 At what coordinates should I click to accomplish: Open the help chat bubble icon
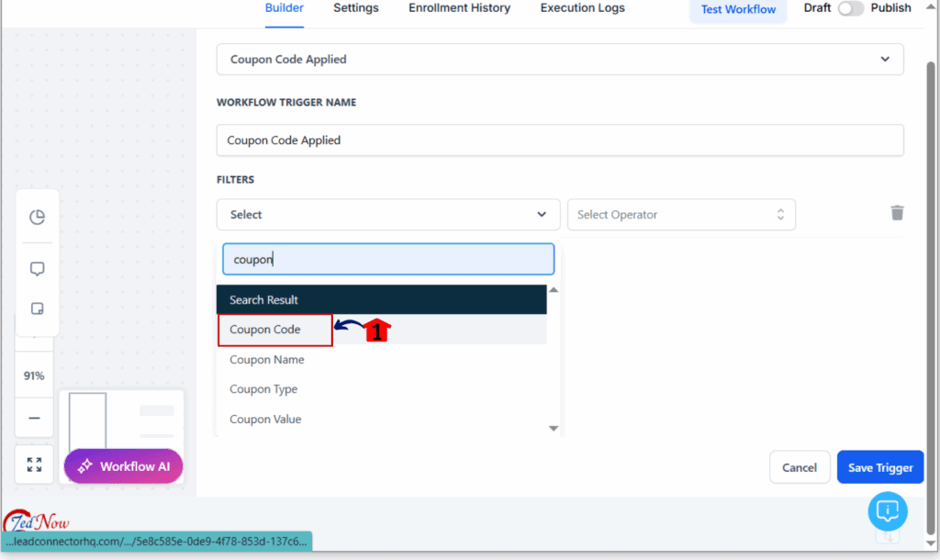tap(888, 511)
